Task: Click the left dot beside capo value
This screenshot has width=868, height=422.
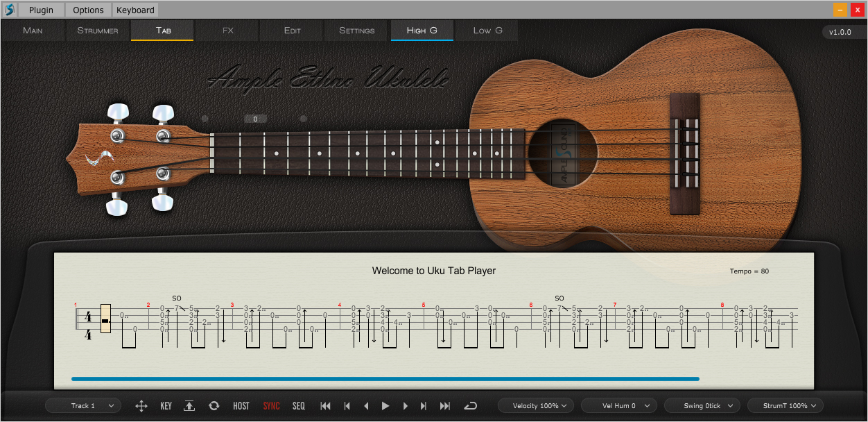Action: (x=205, y=119)
